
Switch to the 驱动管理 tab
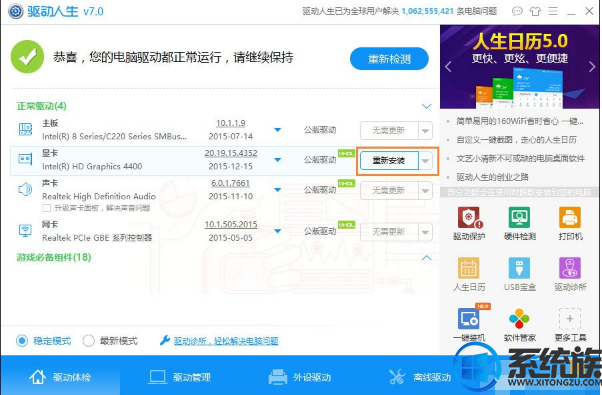coord(179,377)
